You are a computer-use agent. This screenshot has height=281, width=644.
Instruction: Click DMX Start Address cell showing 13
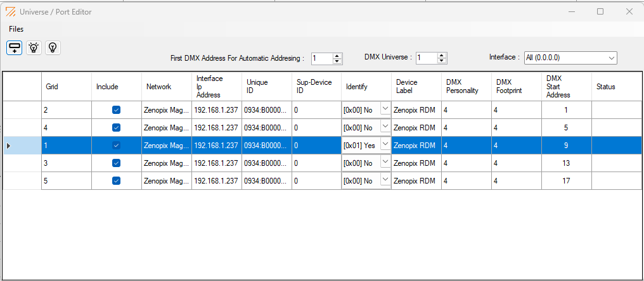click(x=567, y=163)
